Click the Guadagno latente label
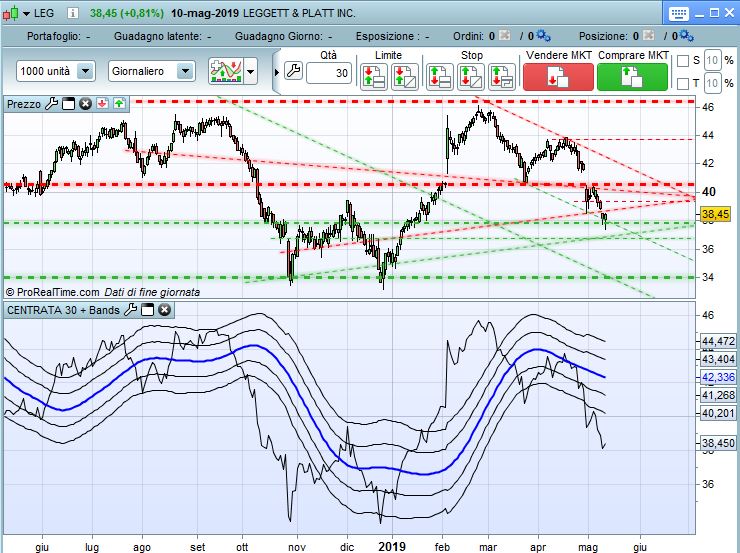740x553 pixels. pyautogui.click(x=157, y=36)
